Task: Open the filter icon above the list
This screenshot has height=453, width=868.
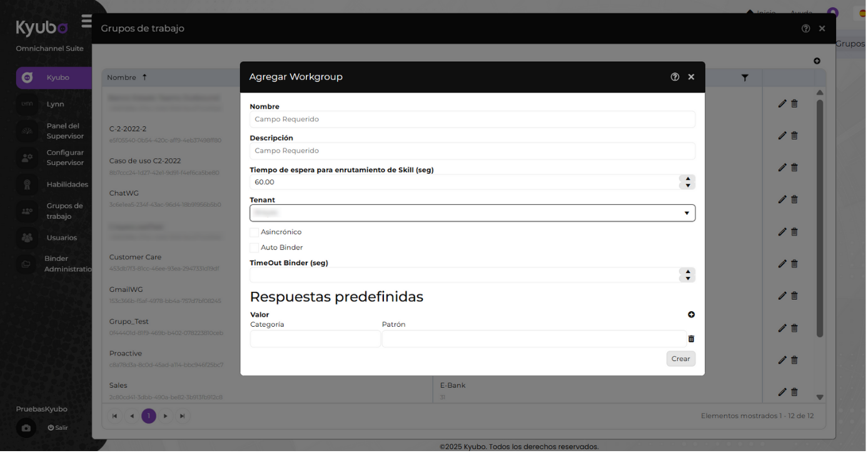Action: point(745,77)
